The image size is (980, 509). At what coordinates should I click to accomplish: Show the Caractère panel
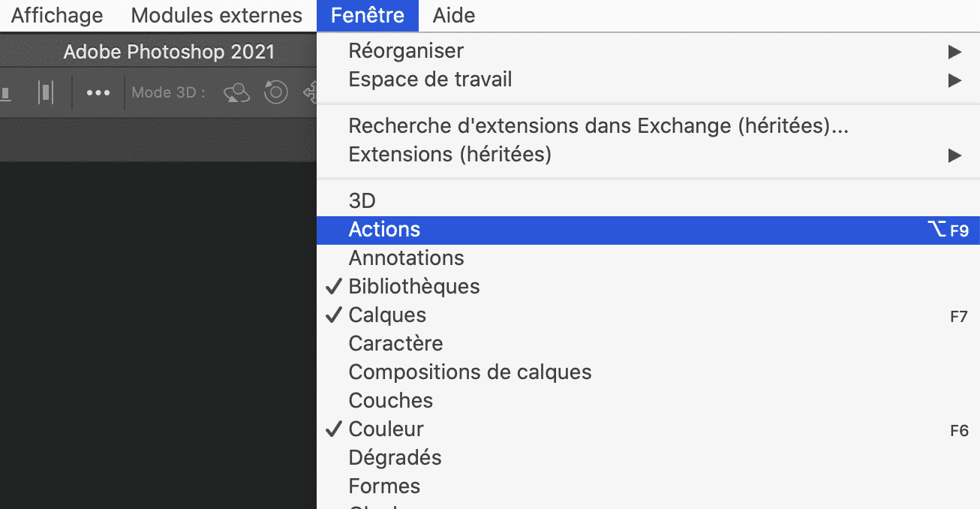tap(395, 343)
